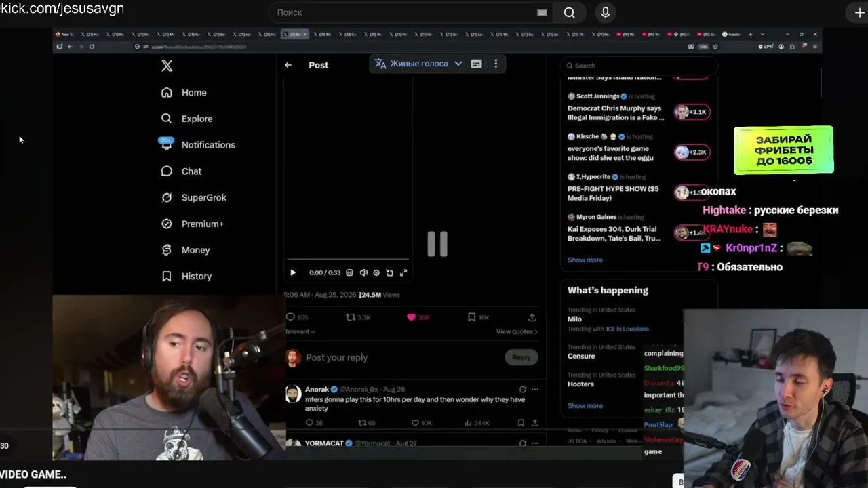Open View quotes link
Viewport: 868px width, 488px height.
coord(517,331)
